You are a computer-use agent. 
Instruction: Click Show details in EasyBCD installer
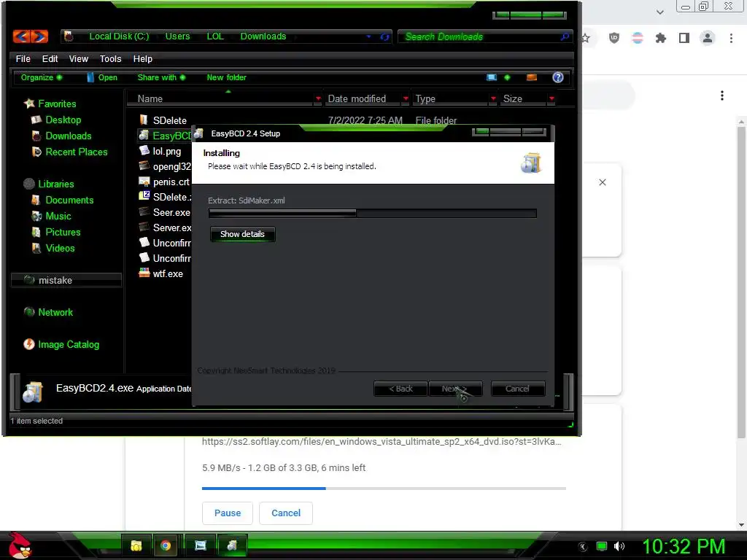click(242, 234)
